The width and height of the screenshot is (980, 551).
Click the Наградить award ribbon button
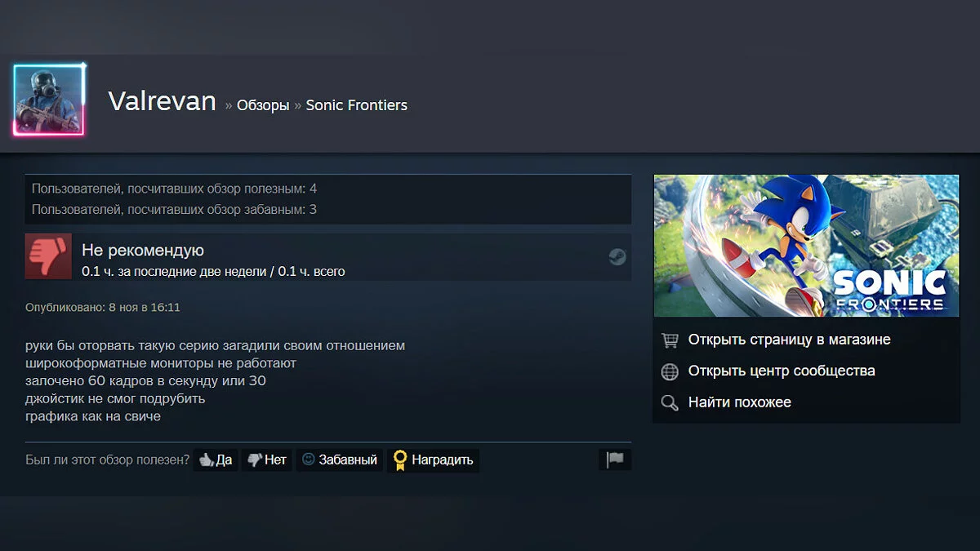[x=433, y=460]
